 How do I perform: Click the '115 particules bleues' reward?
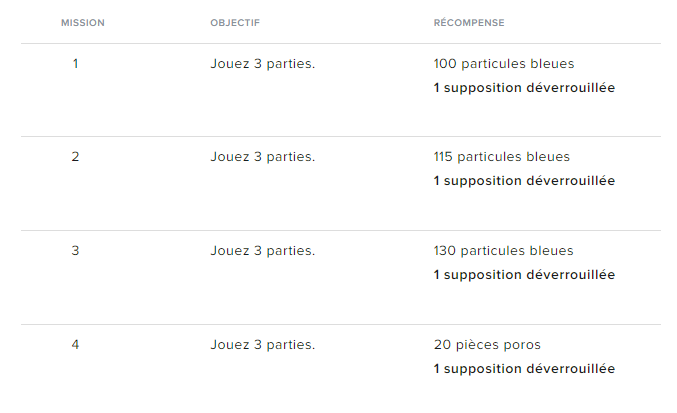tap(502, 157)
